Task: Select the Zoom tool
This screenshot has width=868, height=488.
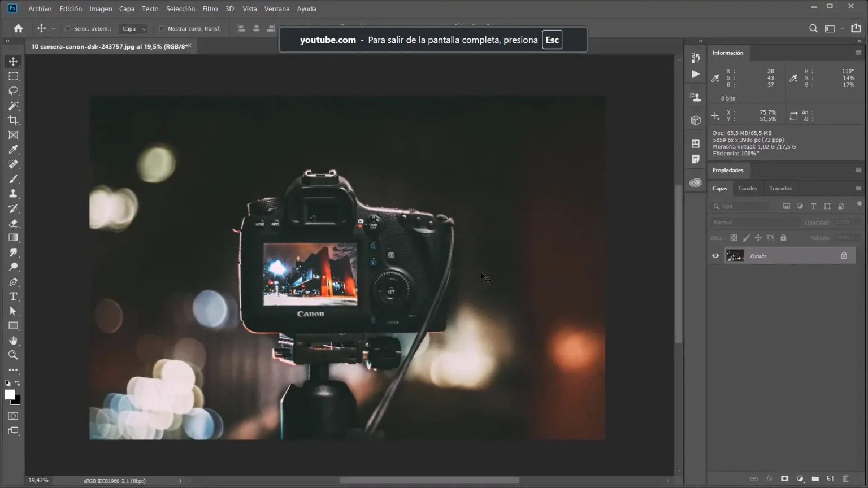Action: [x=14, y=355]
